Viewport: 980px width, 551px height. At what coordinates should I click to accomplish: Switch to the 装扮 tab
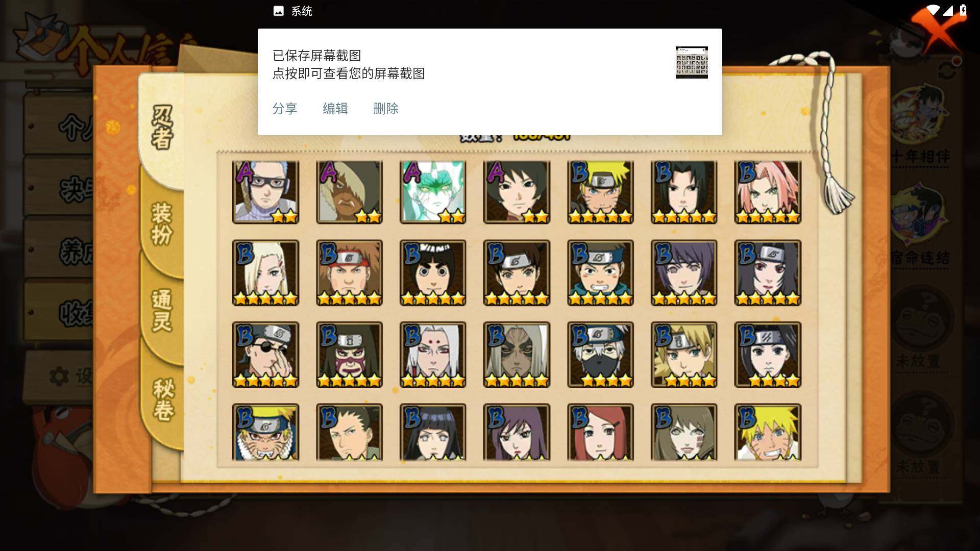point(162,224)
